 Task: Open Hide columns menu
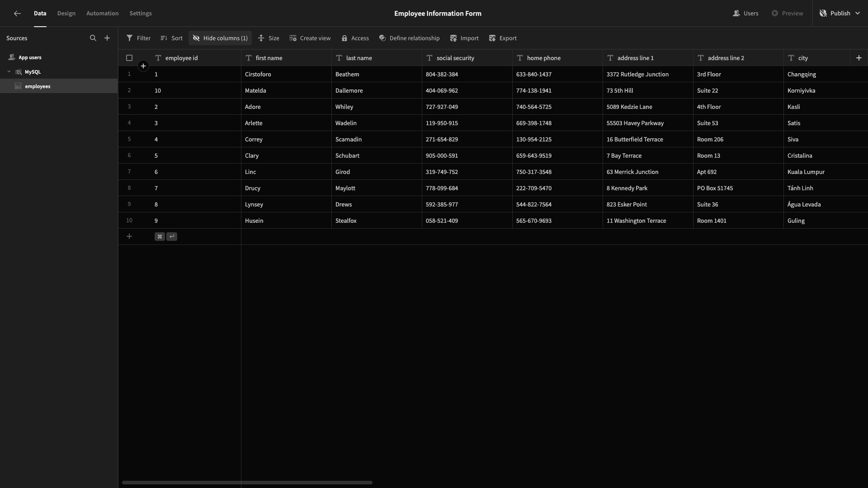[220, 38]
